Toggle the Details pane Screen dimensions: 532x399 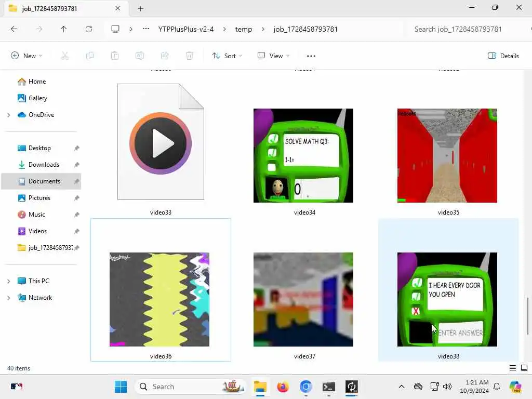click(503, 56)
